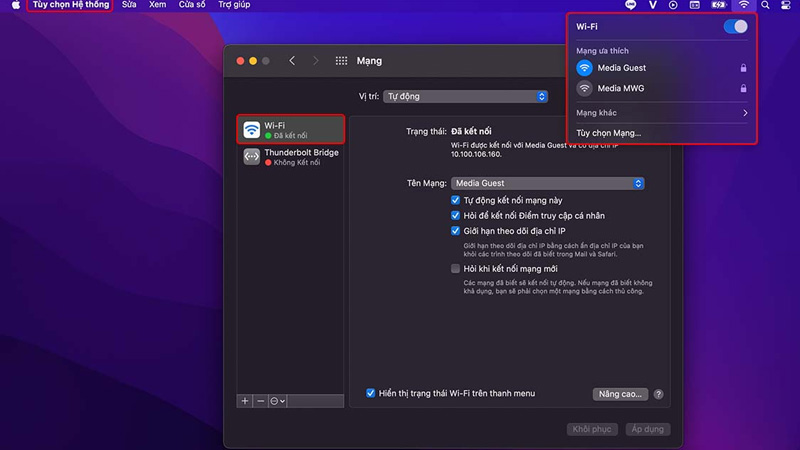Open Vị trí Tự động dropdown
The width and height of the screenshot is (800, 450).
pyautogui.click(x=465, y=96)
